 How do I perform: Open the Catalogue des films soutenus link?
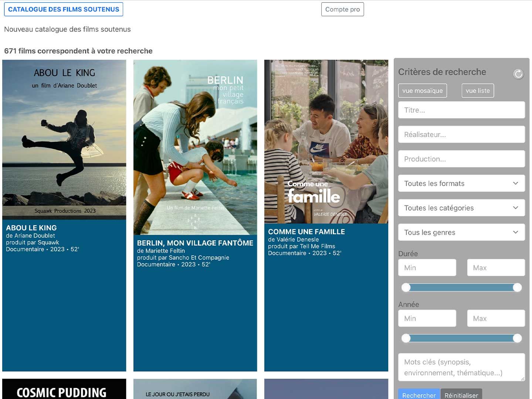pos(64,9)
